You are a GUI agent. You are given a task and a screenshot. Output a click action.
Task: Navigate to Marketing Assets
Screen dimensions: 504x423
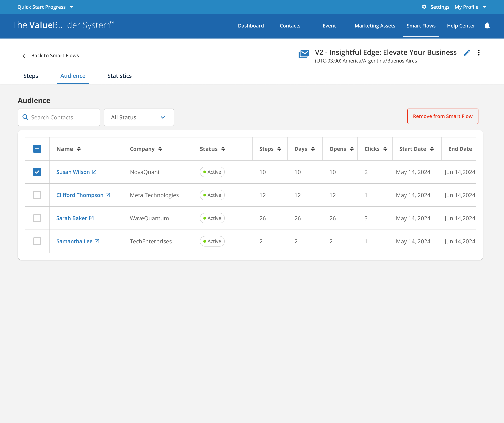[375, 26]
